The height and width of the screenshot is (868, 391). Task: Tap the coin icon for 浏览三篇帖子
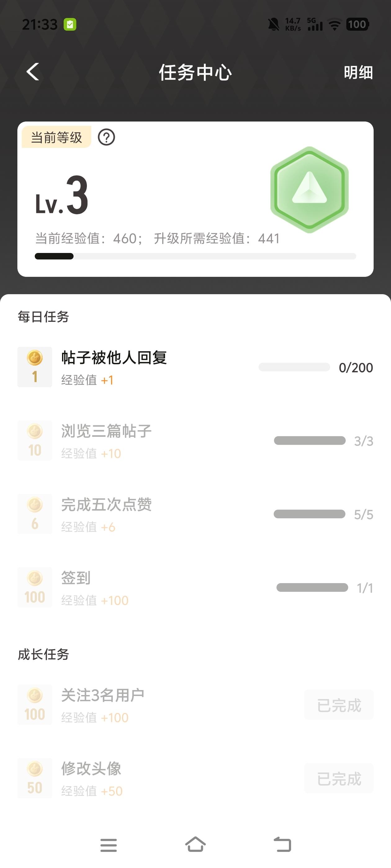coord(35,441)
